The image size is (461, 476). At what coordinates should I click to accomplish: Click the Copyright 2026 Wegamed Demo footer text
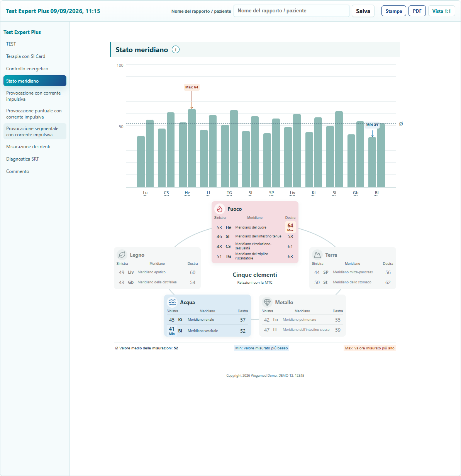tap(265, 376)
